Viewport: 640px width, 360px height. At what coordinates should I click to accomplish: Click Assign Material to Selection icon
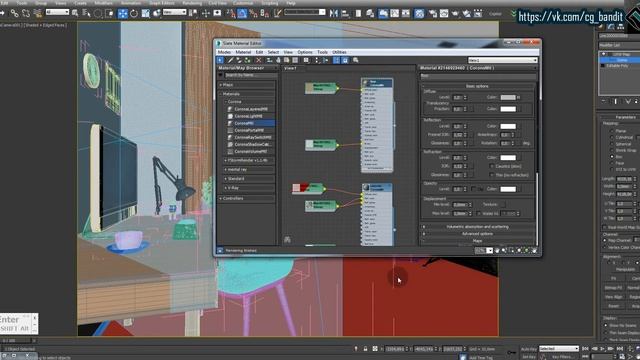click(x=247, y=60)
